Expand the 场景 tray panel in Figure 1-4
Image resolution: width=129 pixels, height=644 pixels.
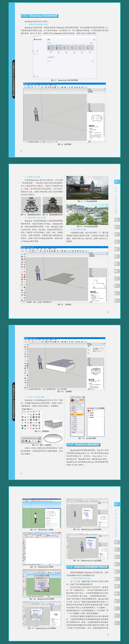click(96, 110)
